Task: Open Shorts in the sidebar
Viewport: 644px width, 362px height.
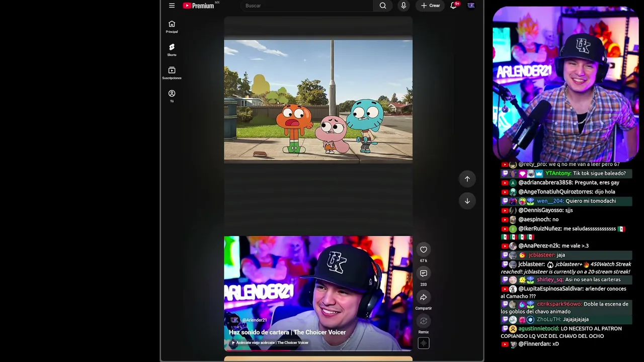Action: 172,50
